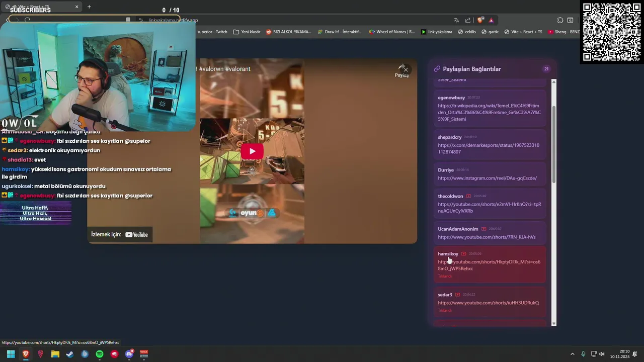
Task: Open sedar3's YouTube shorts link
Action: 488,303
